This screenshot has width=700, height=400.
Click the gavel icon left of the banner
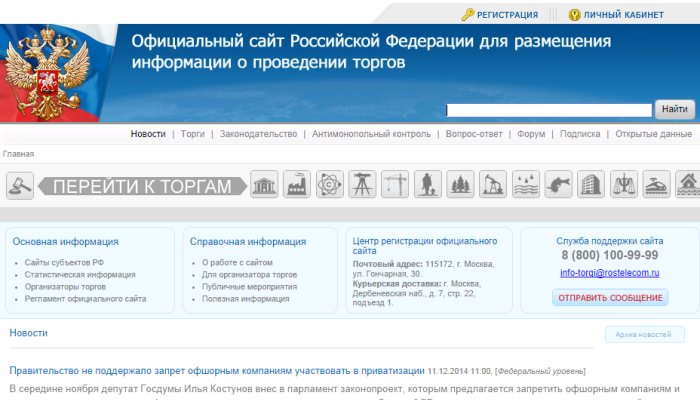20,186
